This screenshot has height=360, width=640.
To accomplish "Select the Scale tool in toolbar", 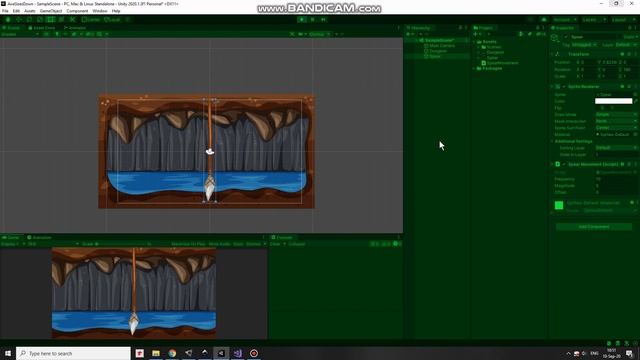I will (x=40, y=20).
